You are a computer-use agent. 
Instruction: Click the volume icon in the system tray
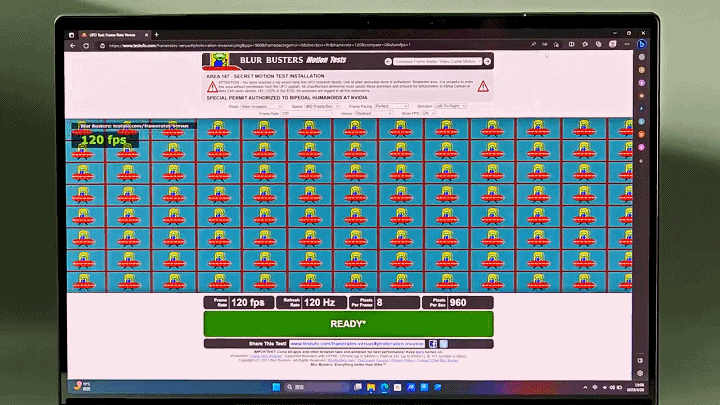pyautogui.click(x=612, y=388)
